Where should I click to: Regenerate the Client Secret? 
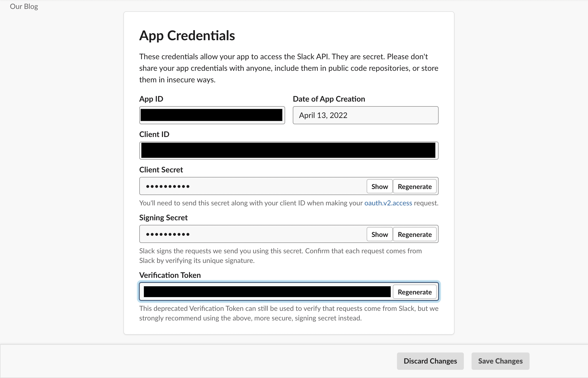point(414,186)
